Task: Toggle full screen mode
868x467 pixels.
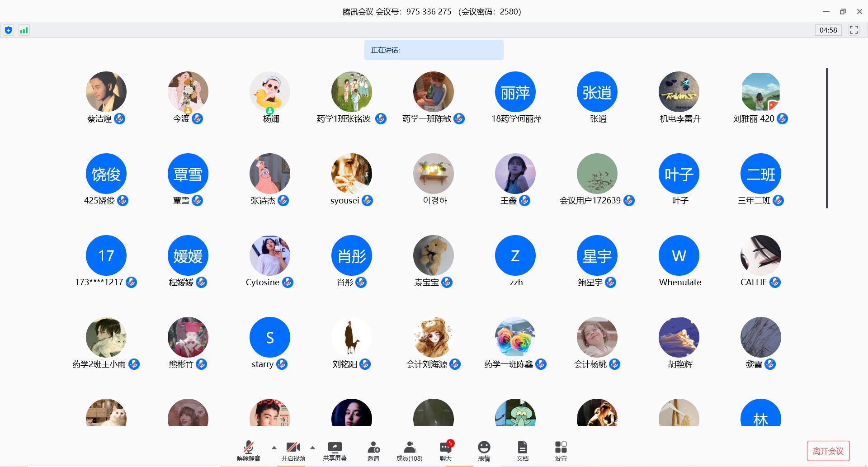Action: click(854, 30)
